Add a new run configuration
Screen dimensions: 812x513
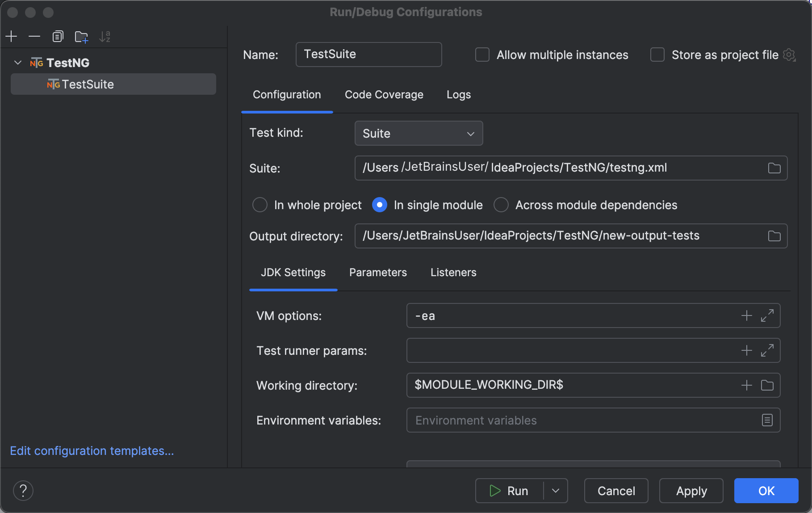(x=11, y=36)
